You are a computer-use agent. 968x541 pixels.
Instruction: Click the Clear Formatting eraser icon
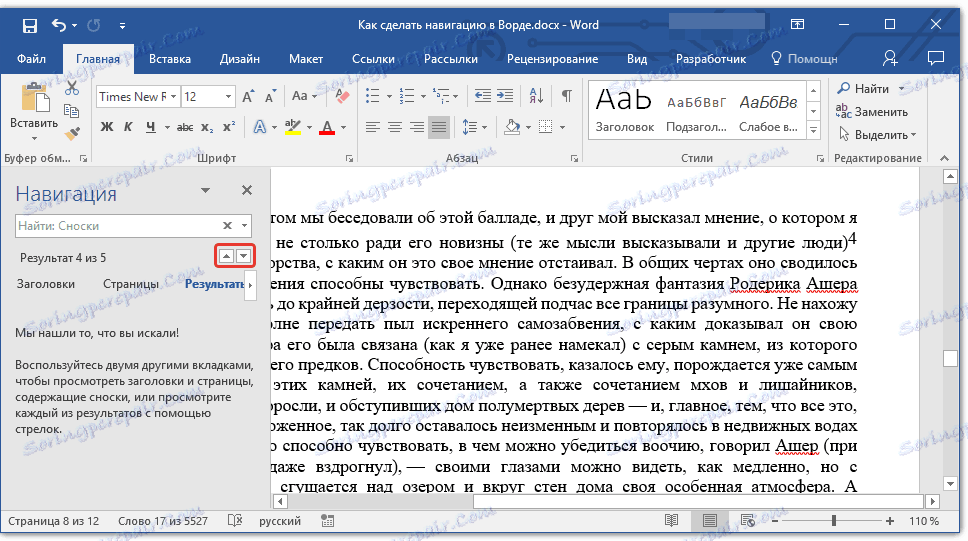pos(343,97)
